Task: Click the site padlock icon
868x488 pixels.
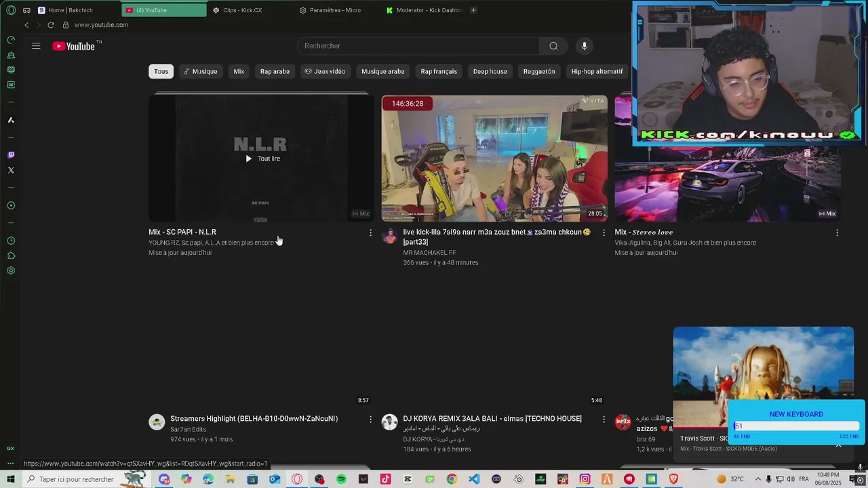Action: [x=66, y=25]
